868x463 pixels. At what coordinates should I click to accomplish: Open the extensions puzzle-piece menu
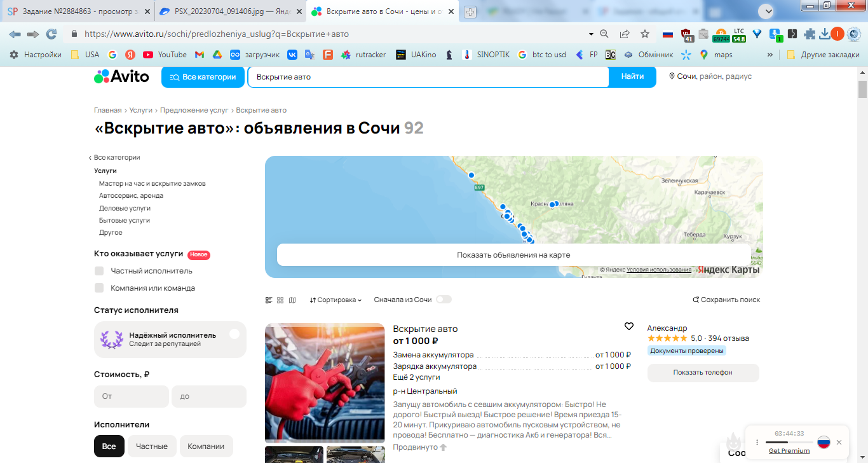[x=810, y=34]
